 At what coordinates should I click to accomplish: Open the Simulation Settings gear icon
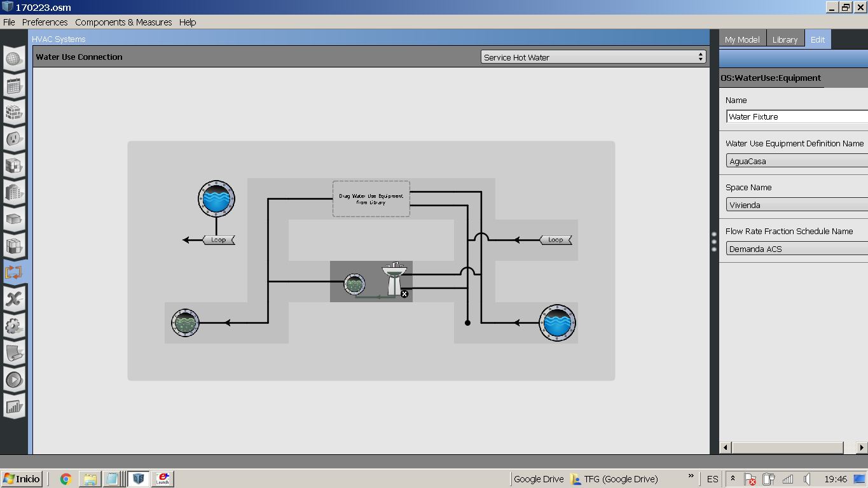pyautogui.click(x=14, y=326)
